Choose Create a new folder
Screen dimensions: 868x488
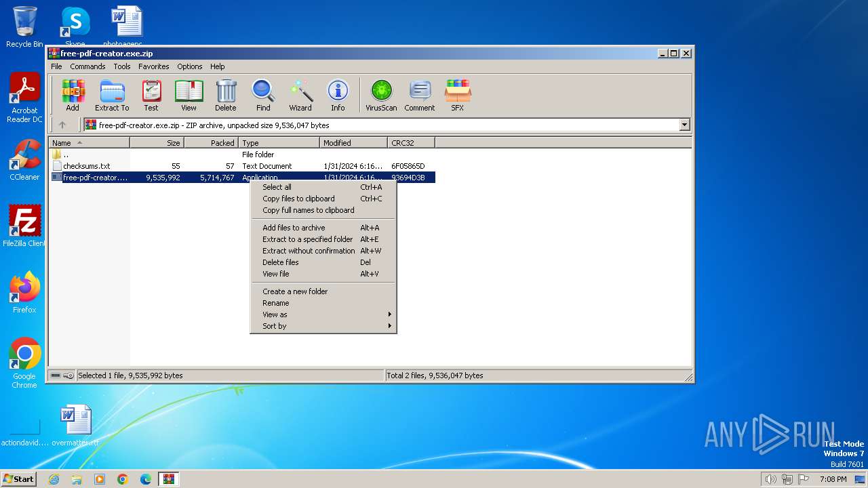323,291
